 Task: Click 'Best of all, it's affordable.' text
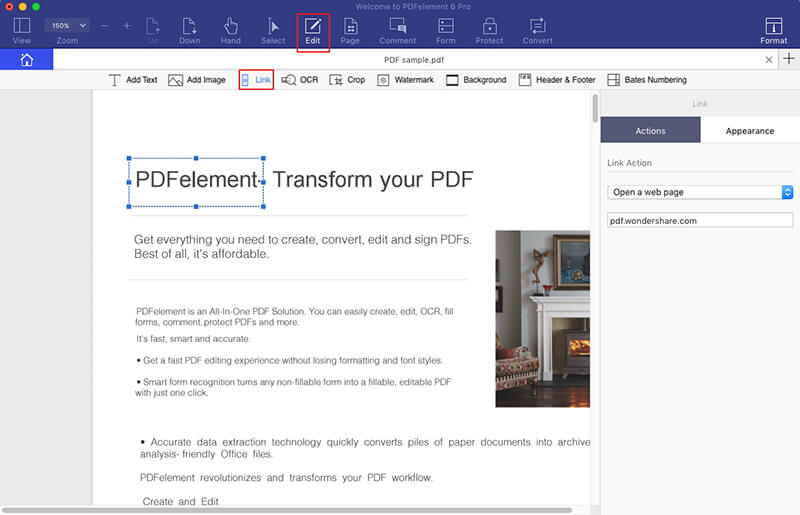point(202,254)
